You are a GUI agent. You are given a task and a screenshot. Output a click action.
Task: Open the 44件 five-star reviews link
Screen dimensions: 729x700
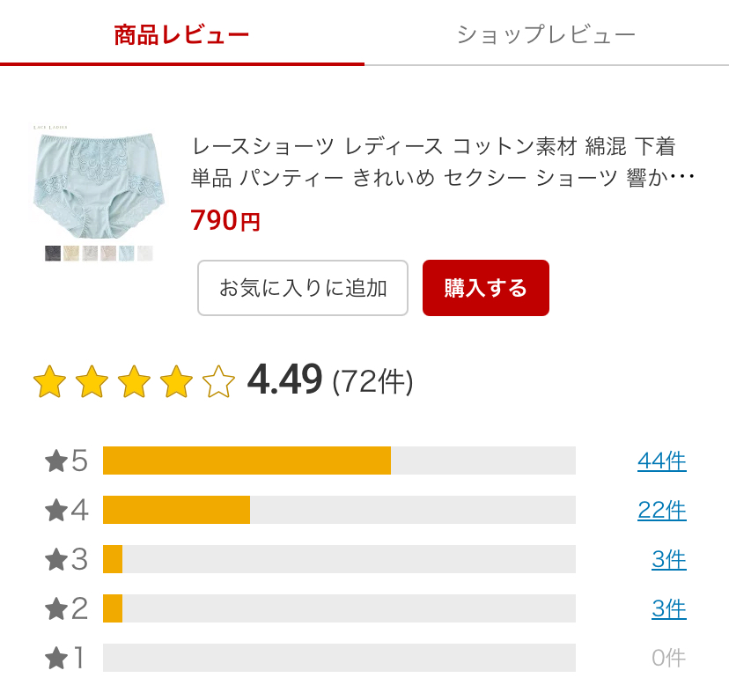click(661, 461)
